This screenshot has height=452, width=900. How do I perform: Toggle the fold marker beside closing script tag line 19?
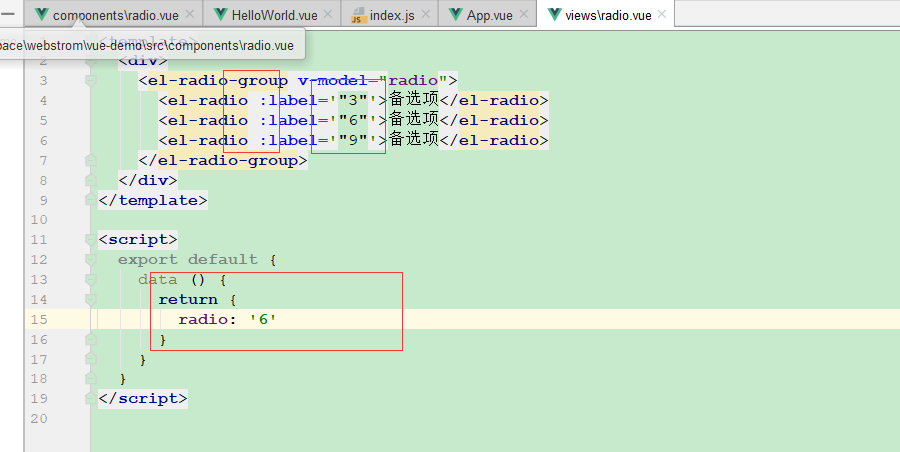pyautogui.click(x=91, y=398)
